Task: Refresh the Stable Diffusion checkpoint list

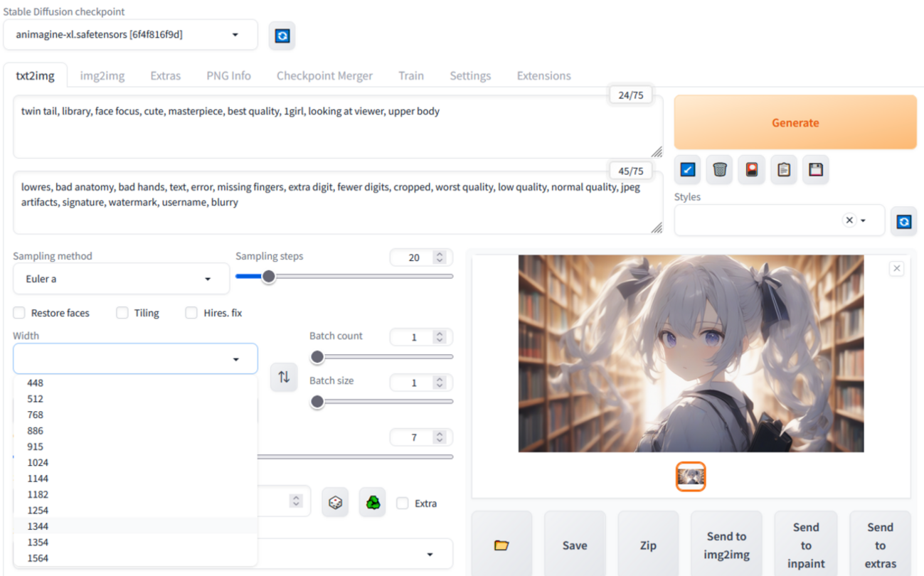Action: click(282, 36)
